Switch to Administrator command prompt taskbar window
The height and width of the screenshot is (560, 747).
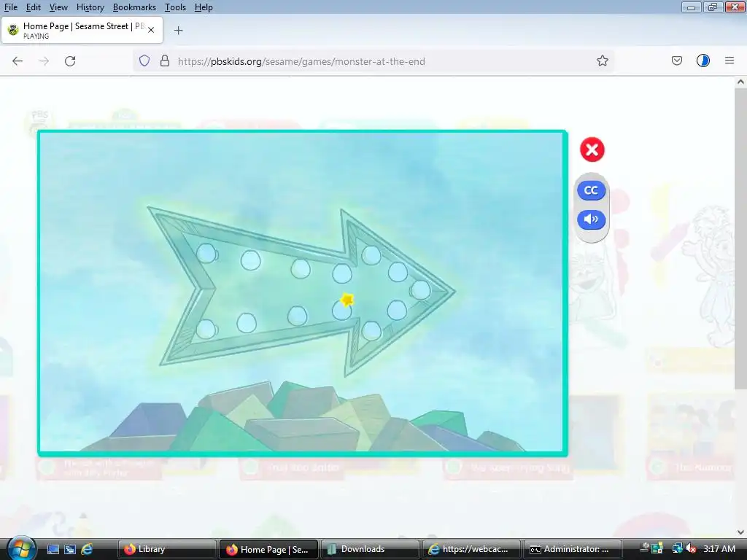(573, 549)
